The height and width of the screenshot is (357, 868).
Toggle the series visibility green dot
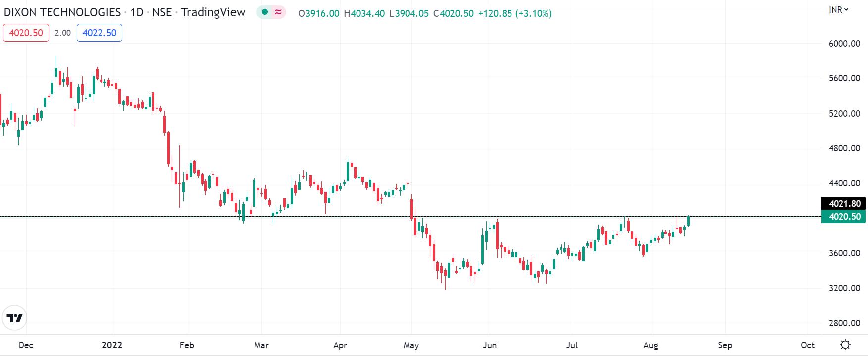pyautogui.click(x=265, y=13)
